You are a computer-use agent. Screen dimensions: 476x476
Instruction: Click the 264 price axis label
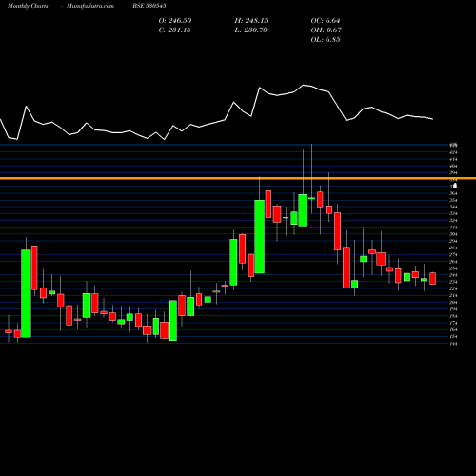click(453, 262)
